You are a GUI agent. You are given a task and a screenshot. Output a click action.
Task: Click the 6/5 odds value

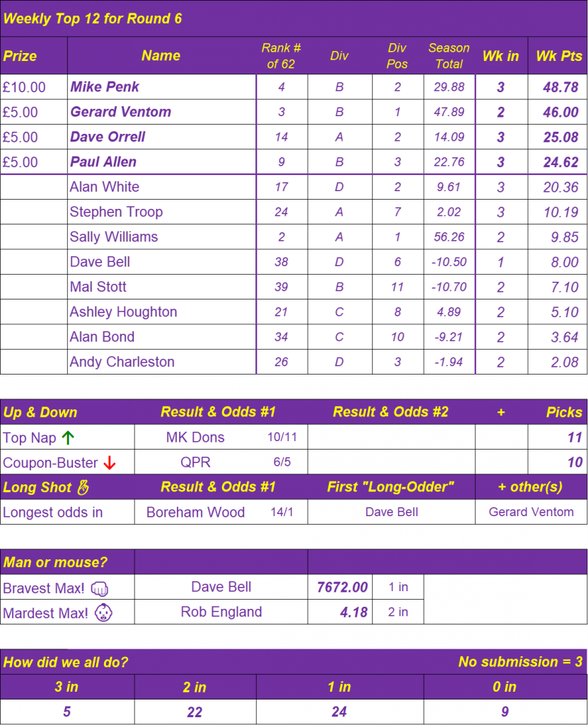pos(282,462)
